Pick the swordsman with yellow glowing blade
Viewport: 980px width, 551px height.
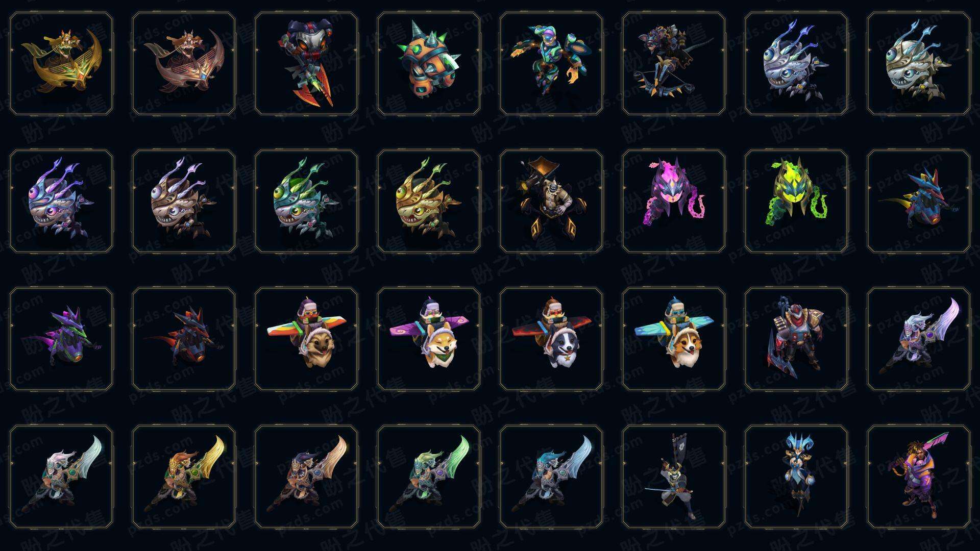click(x=184, y=477)
